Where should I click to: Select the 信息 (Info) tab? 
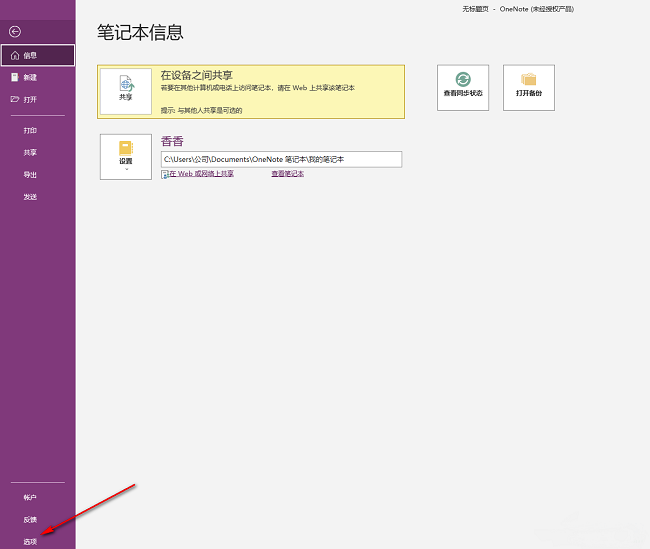point(37,55)
